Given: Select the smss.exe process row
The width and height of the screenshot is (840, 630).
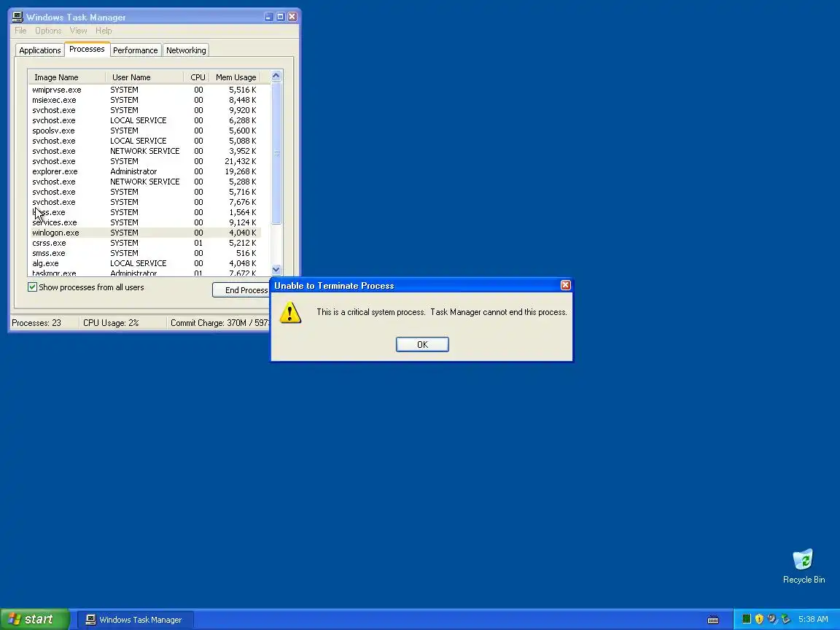Looking at the screenshot, I should [144, 253].
